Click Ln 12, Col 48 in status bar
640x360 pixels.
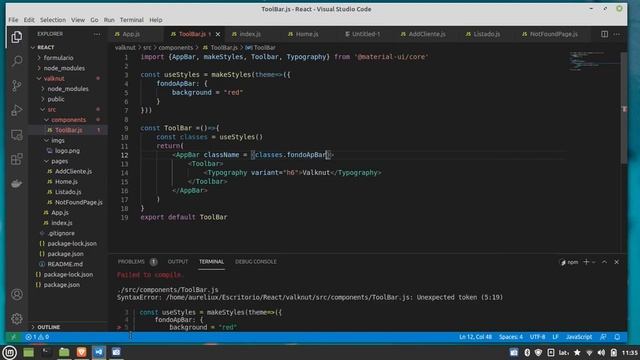pos(475,337)
